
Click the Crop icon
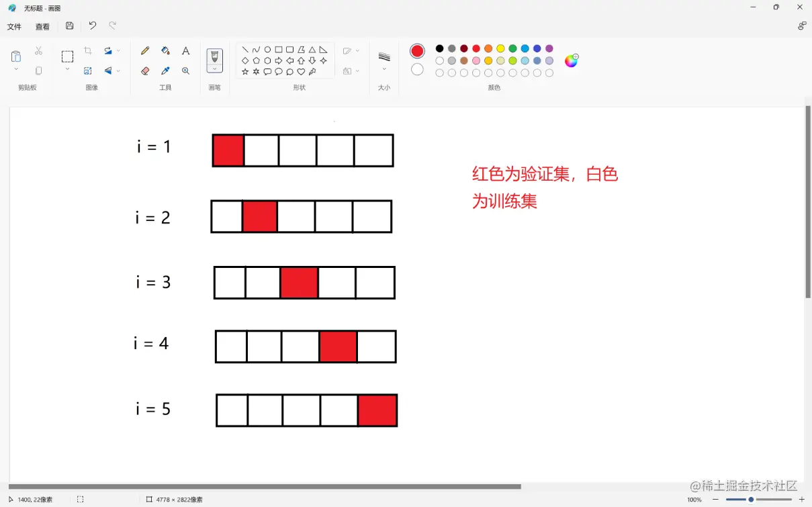88,51
